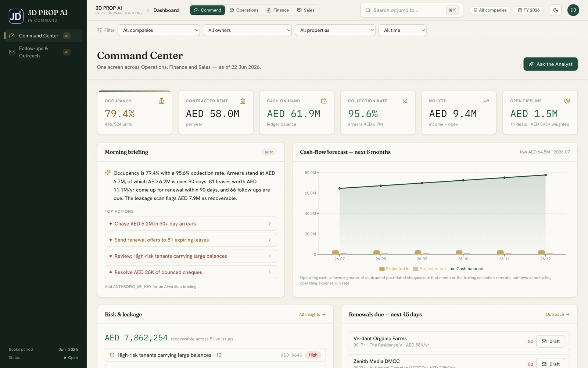Open Command Center in the sidebar
Viewport: 588px width, 368px height.
click(x=43, y=36)
